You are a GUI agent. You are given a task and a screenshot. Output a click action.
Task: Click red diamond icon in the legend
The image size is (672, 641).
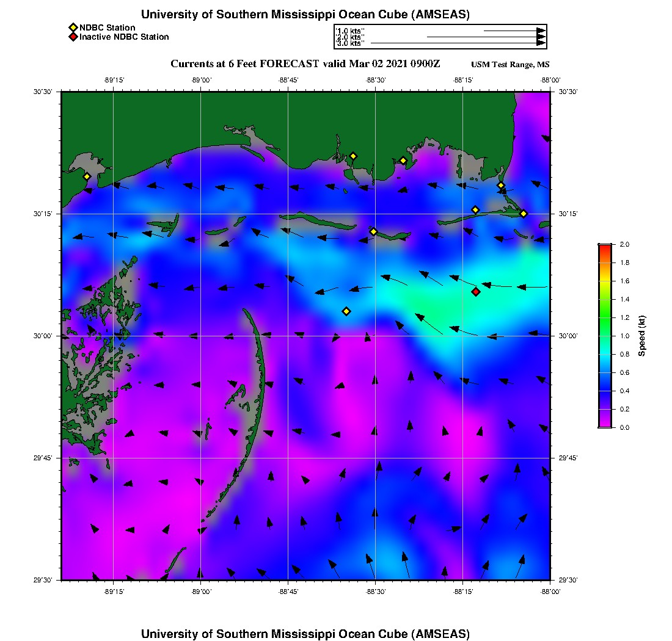73,37
